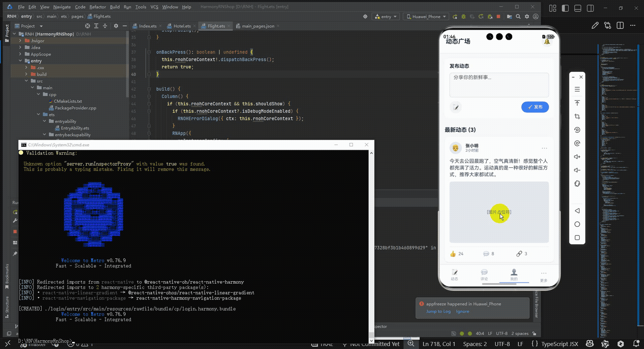Click expand all in Project panel
The image size is (644, 349).
click(x=96, y=26)
